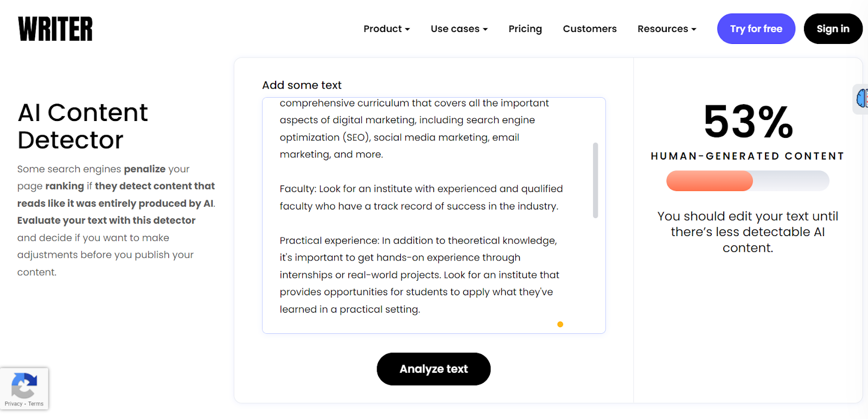The height and width of the screenshot is (419, 868).
Task: Click the orange dot indicator in text box
Action: click(560, 325)
